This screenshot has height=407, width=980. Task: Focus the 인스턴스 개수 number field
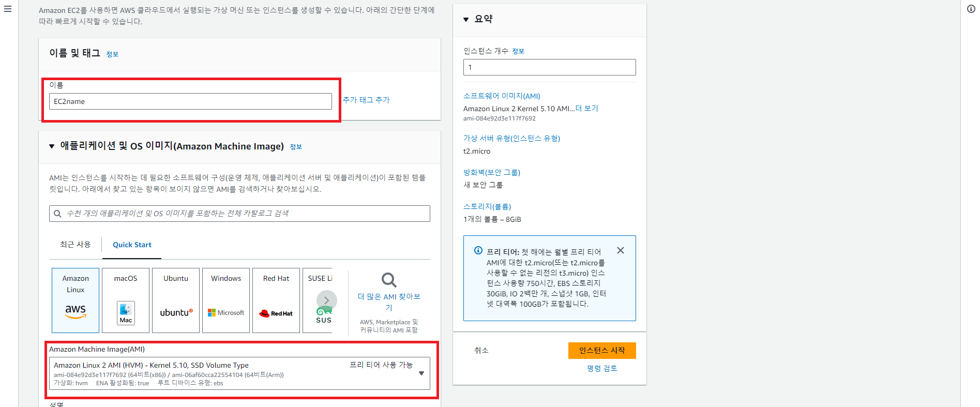tap(550, 67)
